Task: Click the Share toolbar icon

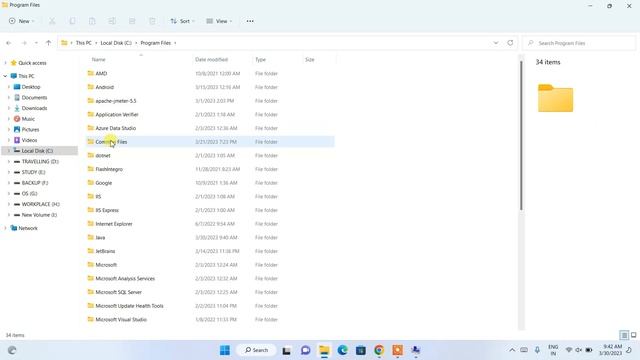Action: point(132,21)
